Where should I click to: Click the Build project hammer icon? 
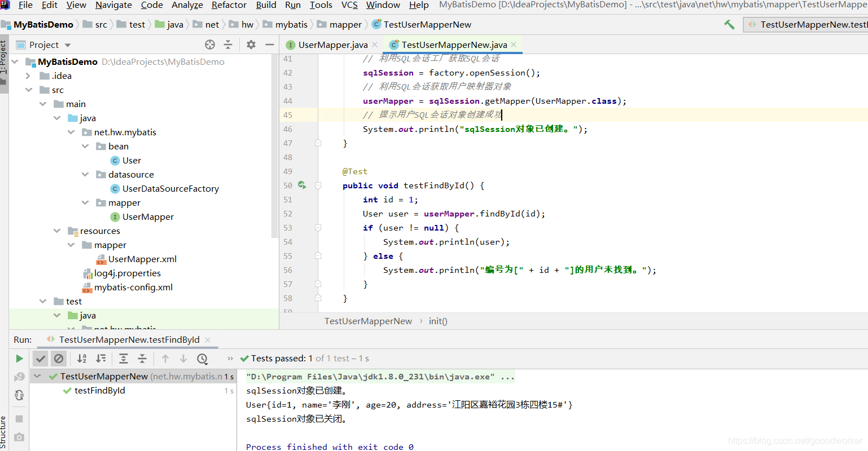pos(729,24)
